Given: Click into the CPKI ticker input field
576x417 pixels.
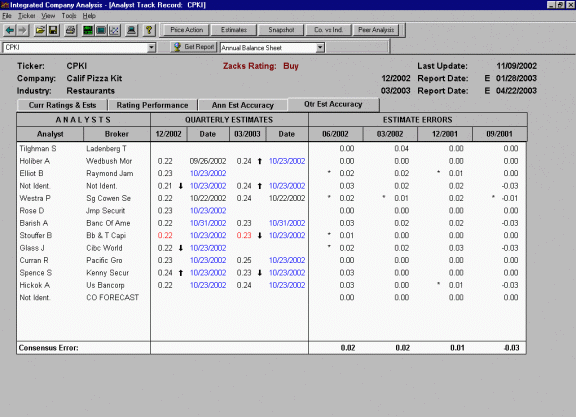Looking at the screenshot, I should click(x=75, y=47).
